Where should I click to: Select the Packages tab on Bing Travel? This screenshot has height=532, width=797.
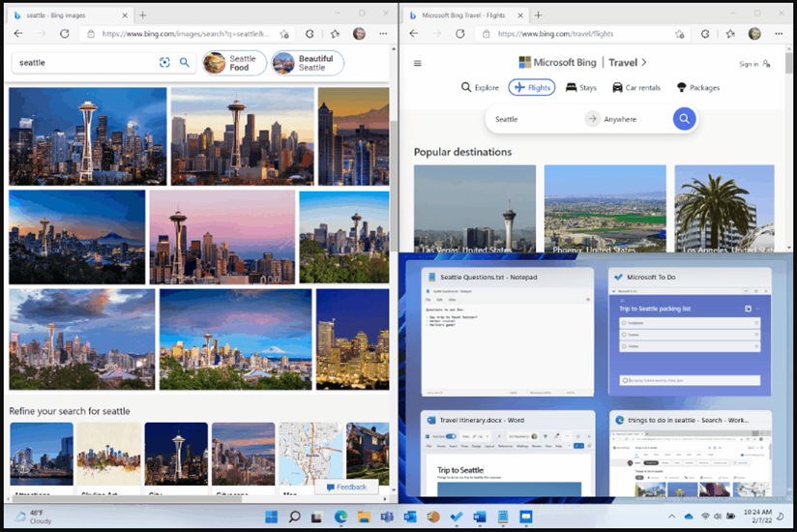698,87
